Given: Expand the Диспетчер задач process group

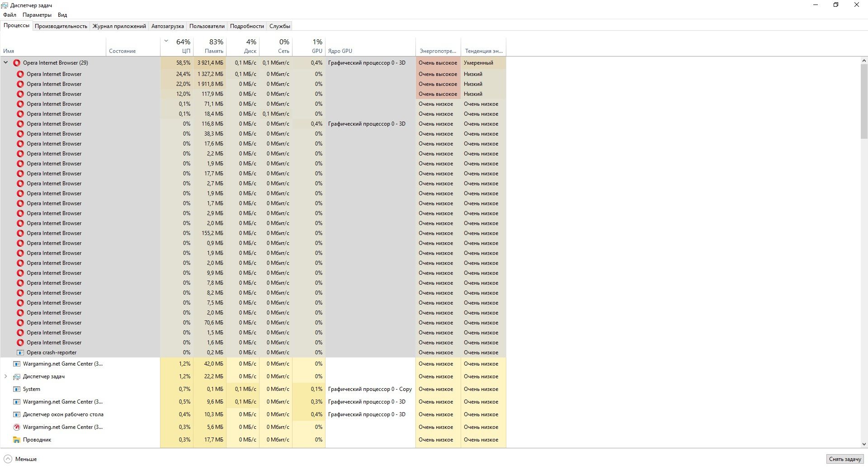Looking at the screenshot, I should [x=6, y=376].
